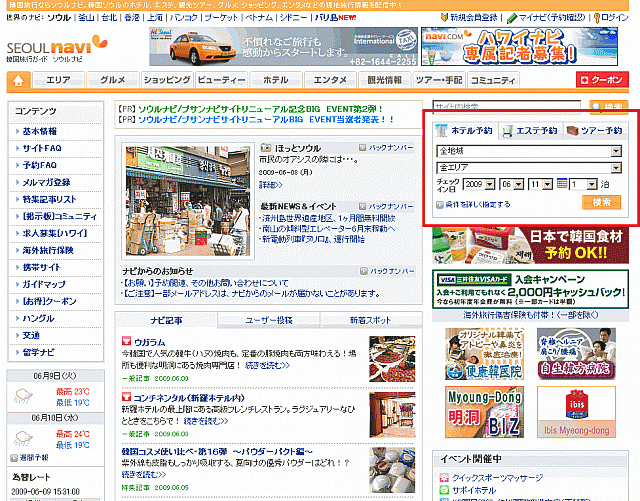Open the 観光情報 navigation tab

[384, 80]
